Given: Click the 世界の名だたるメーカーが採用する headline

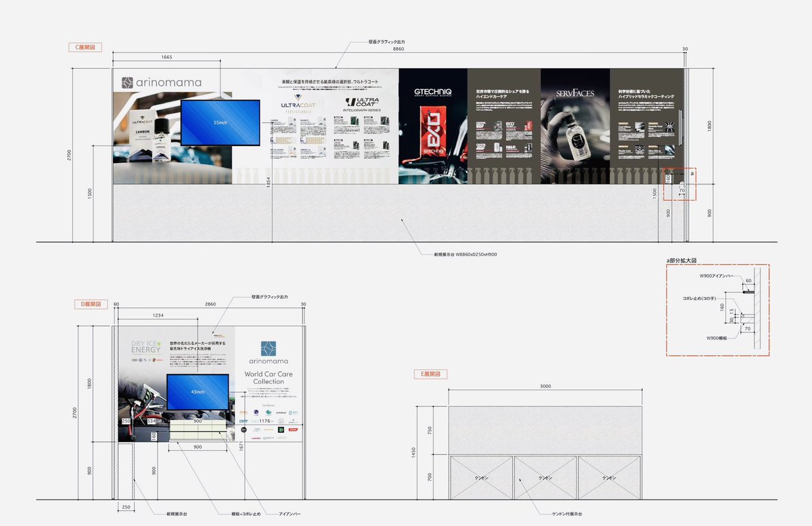Looking at the screenshot, I should pos(199,343).
